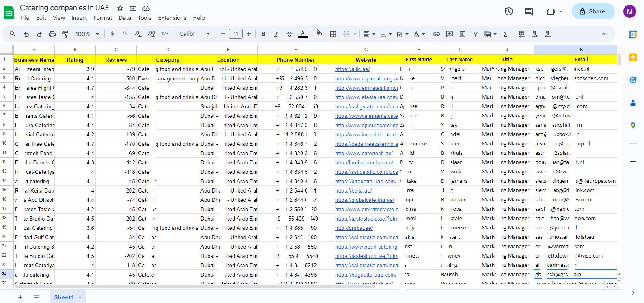644x303 pixels.
Task: Open vertical align dropdown
Action: point(386,34)
